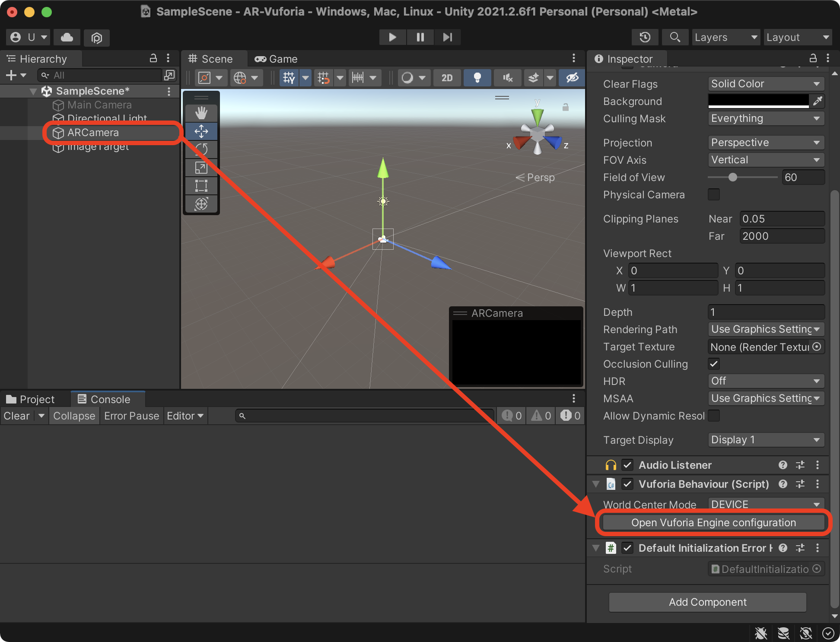The width and height of the screenshot is (840, 642).
Task: Enable Physical Camera checkbox
Action: pyautogui.click(x=714, y=194)
